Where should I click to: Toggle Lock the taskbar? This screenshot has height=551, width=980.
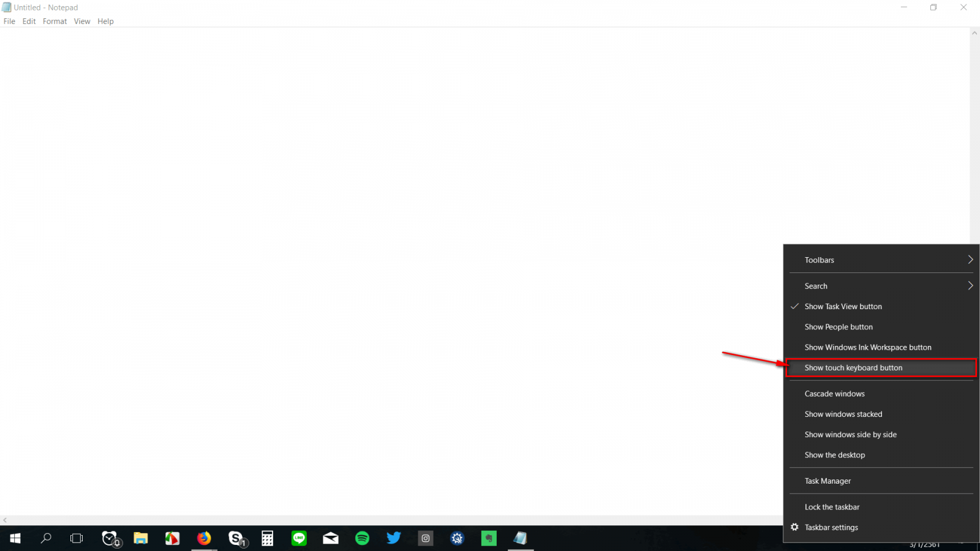881,507
